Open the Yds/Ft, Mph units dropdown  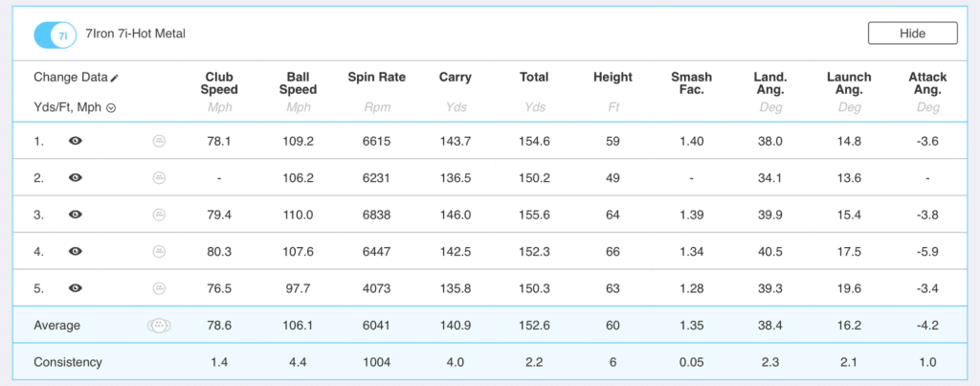[111, 107]
